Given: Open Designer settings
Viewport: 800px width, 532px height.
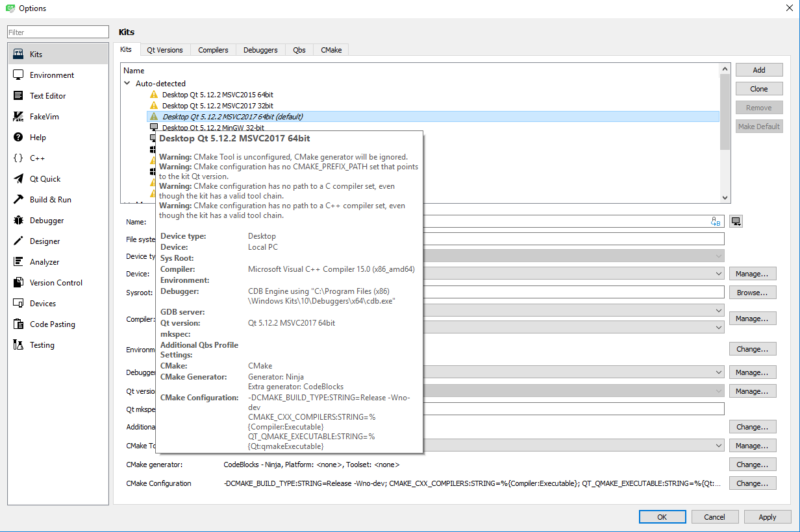Looking at the screenshot, I should point(58,241).
